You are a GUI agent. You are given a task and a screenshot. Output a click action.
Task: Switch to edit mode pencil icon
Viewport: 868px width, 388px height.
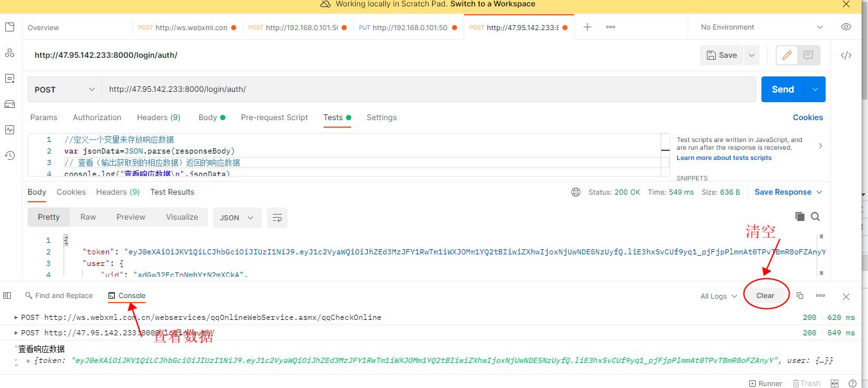coord(787,55)
